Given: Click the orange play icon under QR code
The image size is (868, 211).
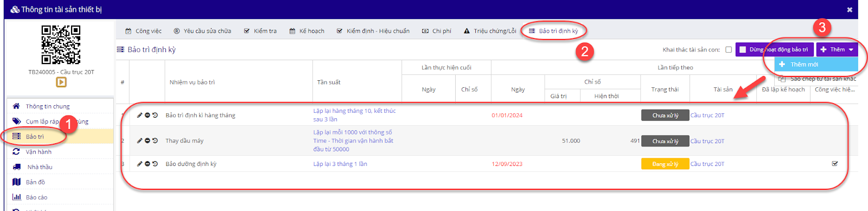Looking at the screenshot, I should [x=61, y=82].
